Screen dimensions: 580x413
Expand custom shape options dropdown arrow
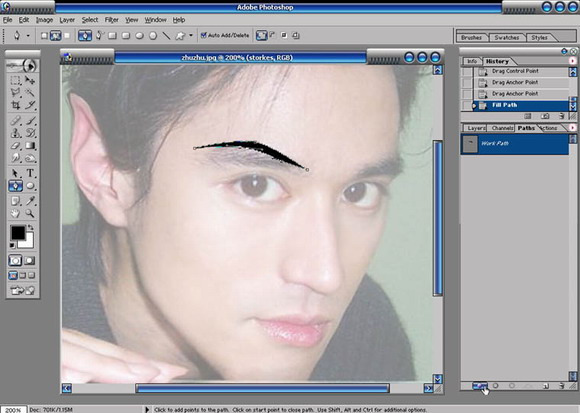(191, 36)
